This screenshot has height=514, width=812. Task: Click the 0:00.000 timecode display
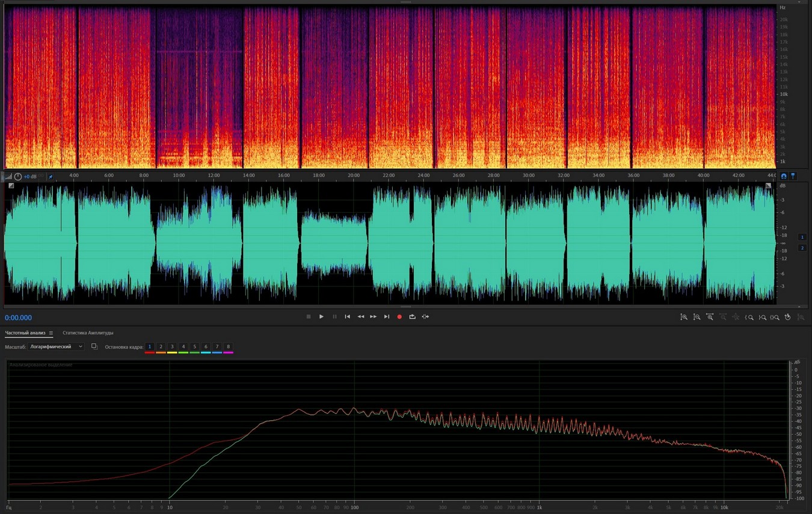(x=19, y=318)
